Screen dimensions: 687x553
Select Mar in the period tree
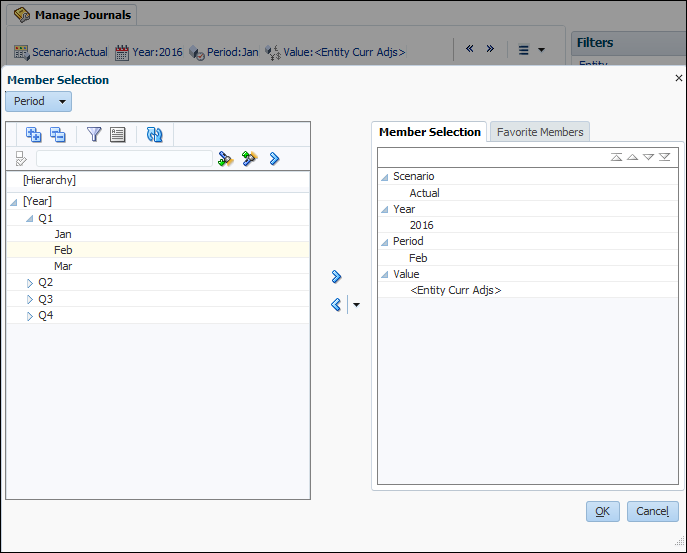click(63, 266)
